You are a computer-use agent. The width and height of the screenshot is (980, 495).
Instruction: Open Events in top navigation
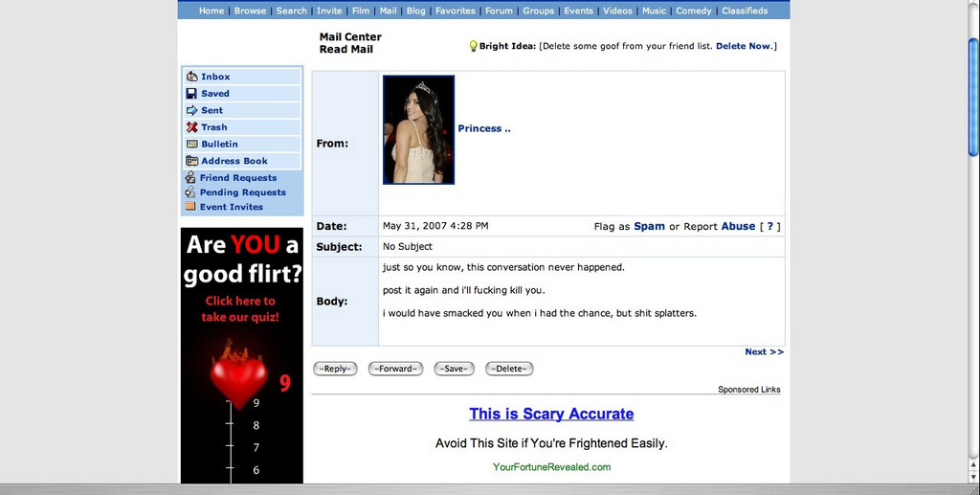click(578, 11)
